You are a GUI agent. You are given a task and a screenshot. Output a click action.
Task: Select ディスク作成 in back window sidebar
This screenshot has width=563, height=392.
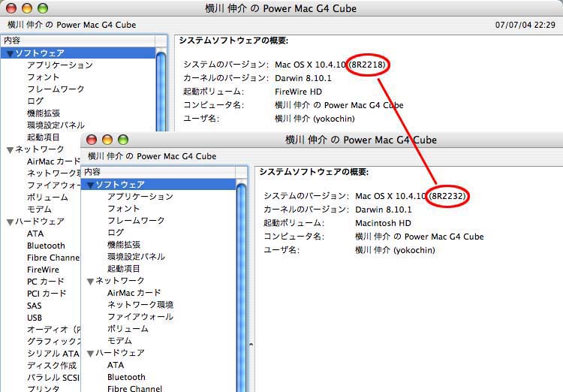pos(52,366)
